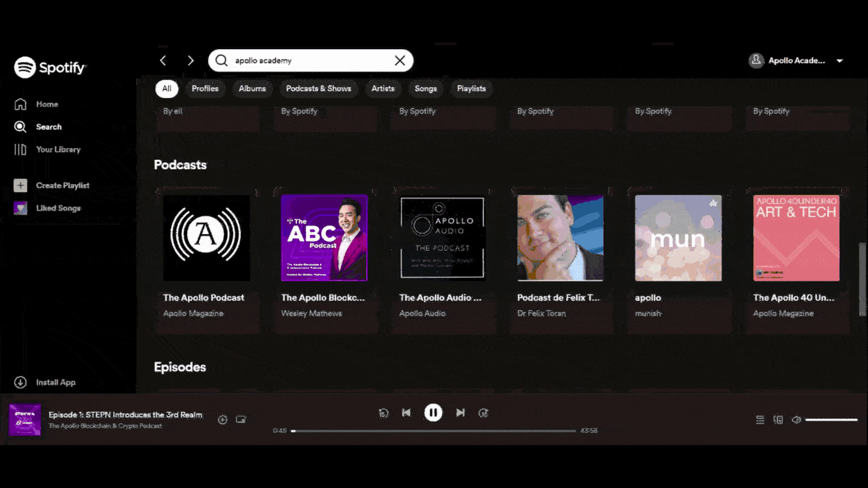
Task: Click the now playing episode thumbnail
Action: (25, 420)
